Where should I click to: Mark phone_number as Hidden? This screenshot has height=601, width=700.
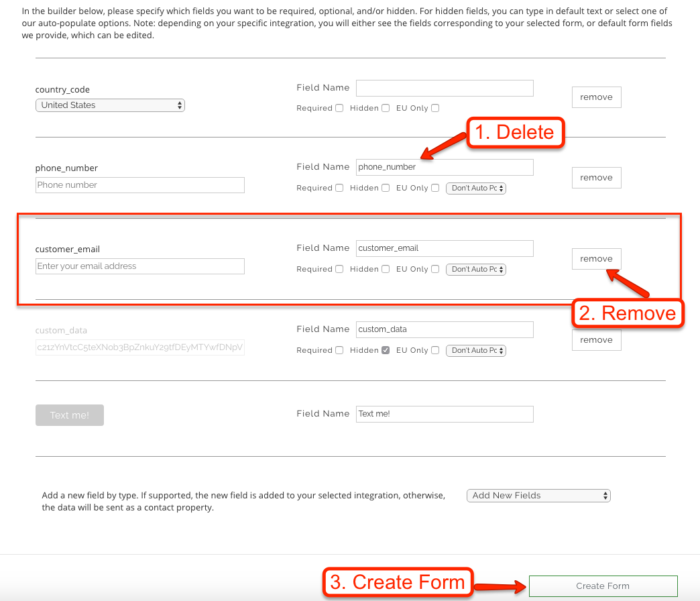point(386,188)
